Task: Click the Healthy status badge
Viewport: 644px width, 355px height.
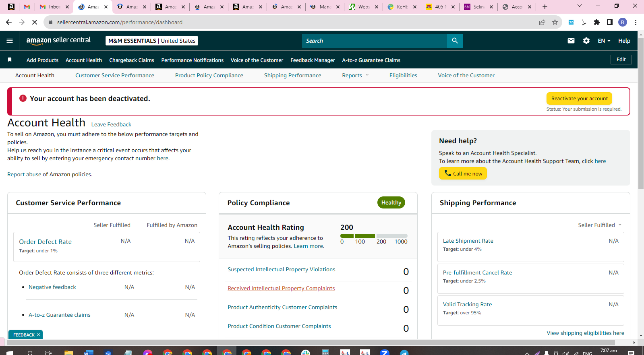Action: [391, 202]
